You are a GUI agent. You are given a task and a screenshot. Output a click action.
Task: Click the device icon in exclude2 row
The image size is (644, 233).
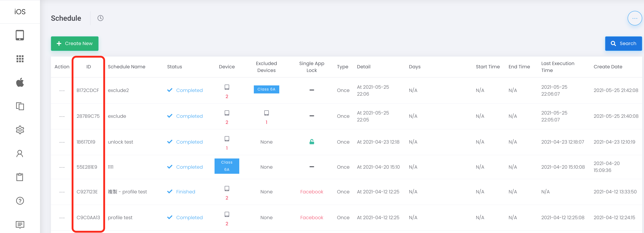(227, 87)
